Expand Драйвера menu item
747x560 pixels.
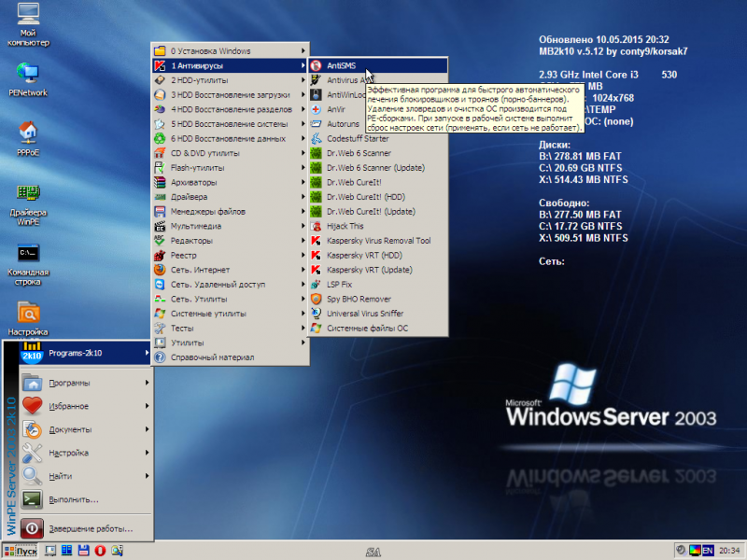(231, 197)
